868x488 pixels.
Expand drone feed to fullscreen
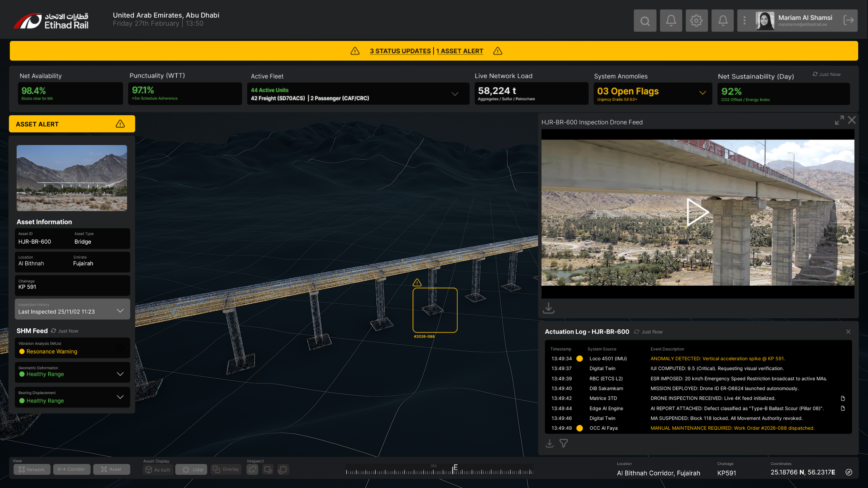coord(839,120)
